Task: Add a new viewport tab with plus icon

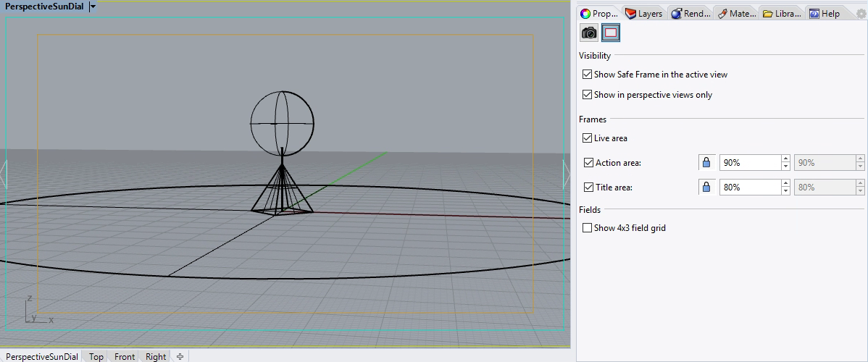Action: click(x=180, y=356)
